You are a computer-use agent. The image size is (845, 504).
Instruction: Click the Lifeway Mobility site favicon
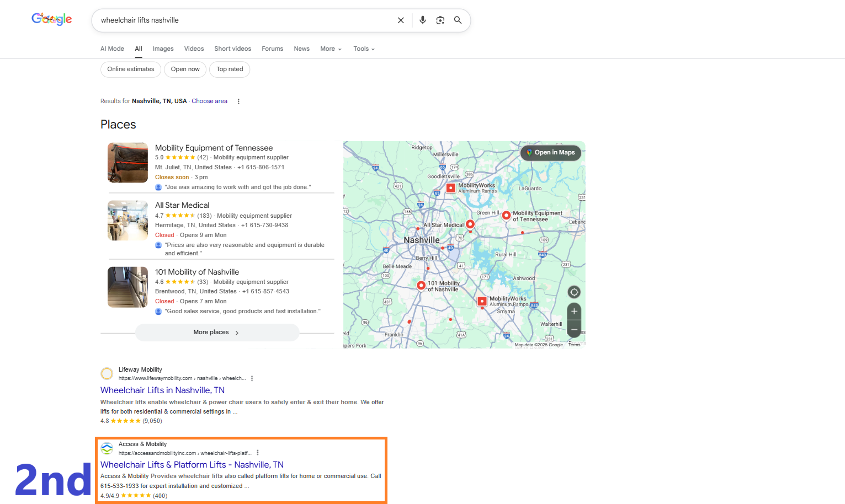pos(107,374)
